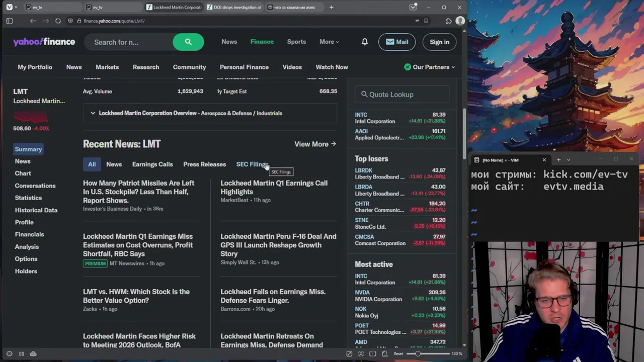Open Yahoo Mail button
This screenshot has height=362, width=644.
coord(397,42)
